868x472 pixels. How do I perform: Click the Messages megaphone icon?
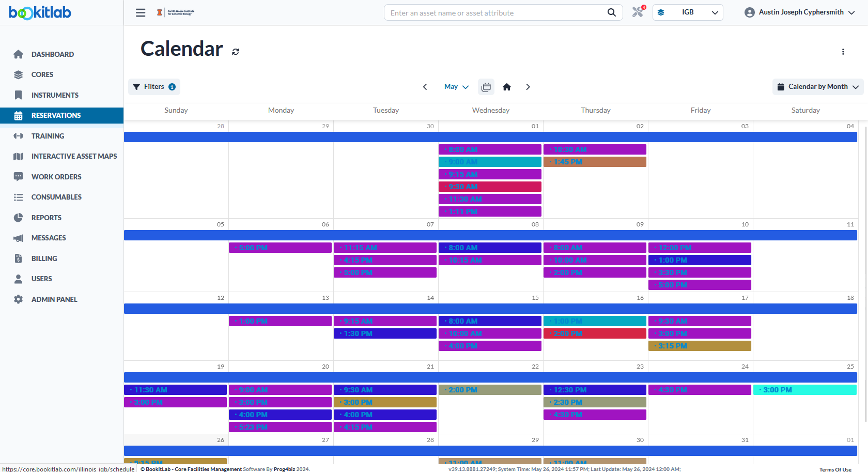[x=19, y=238]
